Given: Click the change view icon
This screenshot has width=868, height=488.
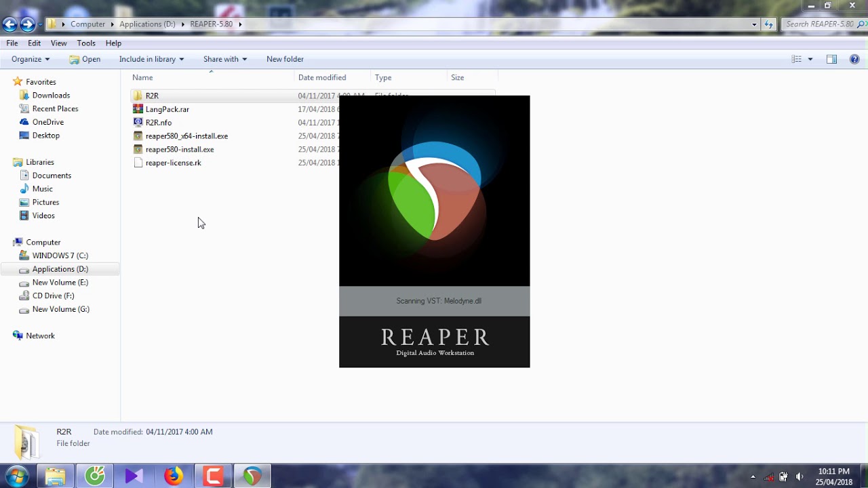Looking at the screenshot, I should tap(797, 59).
